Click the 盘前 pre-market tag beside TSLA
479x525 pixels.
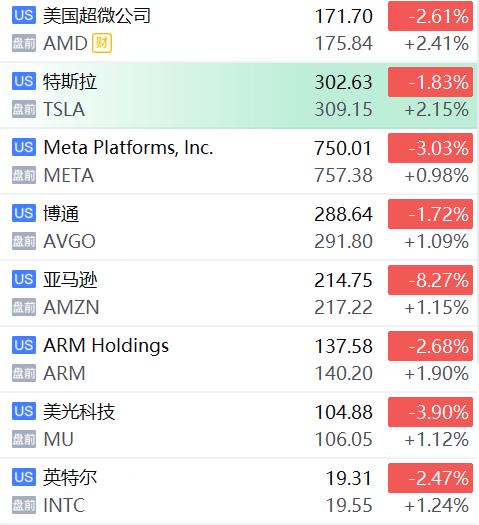(24, 109)
